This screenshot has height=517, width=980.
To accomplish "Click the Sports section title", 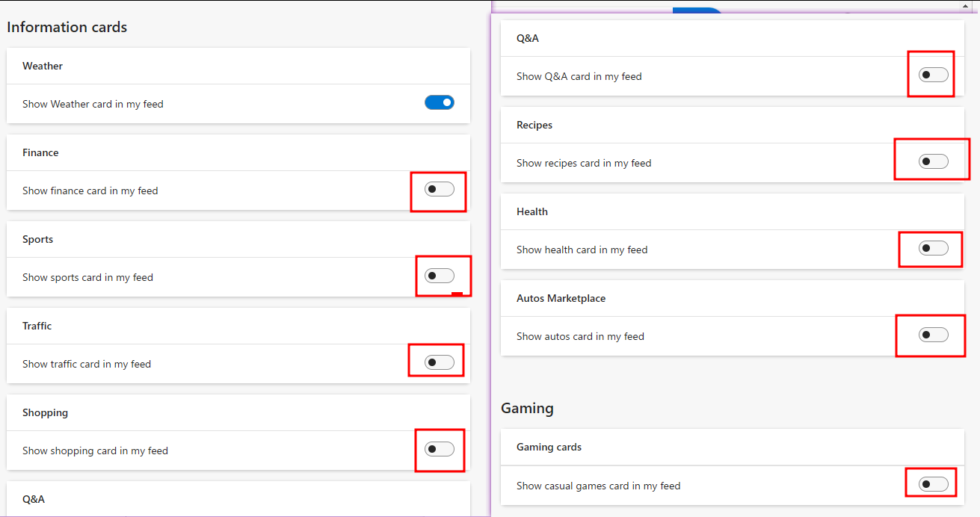I will (37, 239).
